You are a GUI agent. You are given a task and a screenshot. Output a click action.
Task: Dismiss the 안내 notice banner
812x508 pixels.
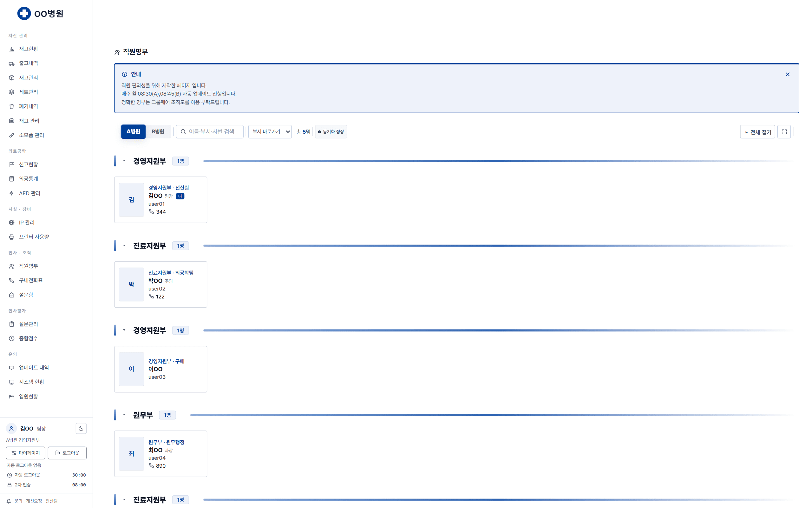coord(788,74)
